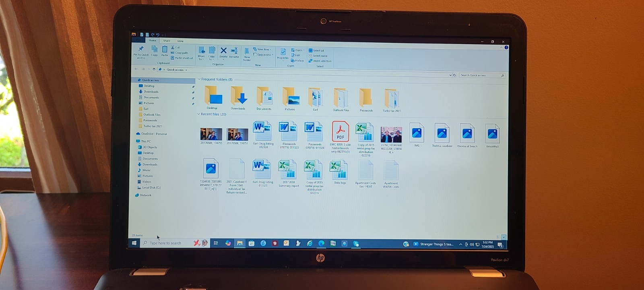Open the File menu tab
The height and width of the screenshot is (290, 644).
click(139, 40)
